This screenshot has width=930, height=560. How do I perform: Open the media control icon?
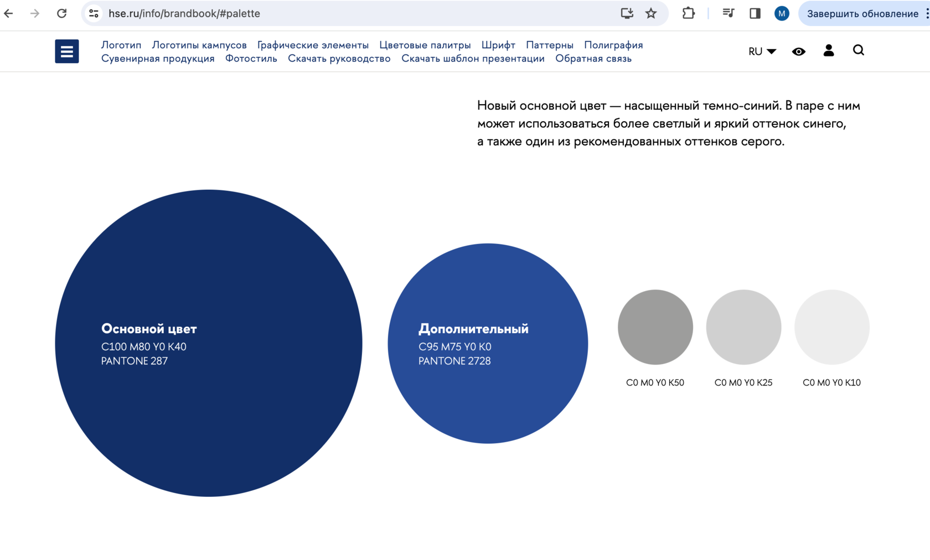point(728,13)
